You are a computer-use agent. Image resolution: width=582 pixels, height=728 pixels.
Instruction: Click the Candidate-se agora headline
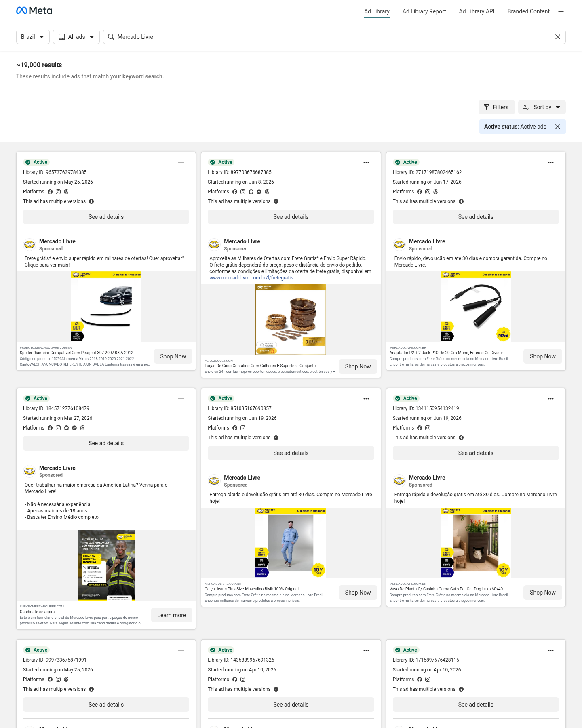pyautogui.click(x=37, y=612)
